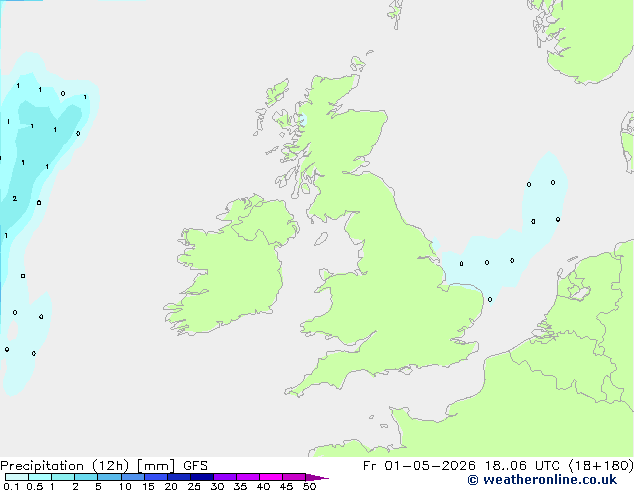This screenshot has width=634, height=490.
Task: Click the '0.1' legend scale label
Action: pyautogui.click(x=11, y=486)
